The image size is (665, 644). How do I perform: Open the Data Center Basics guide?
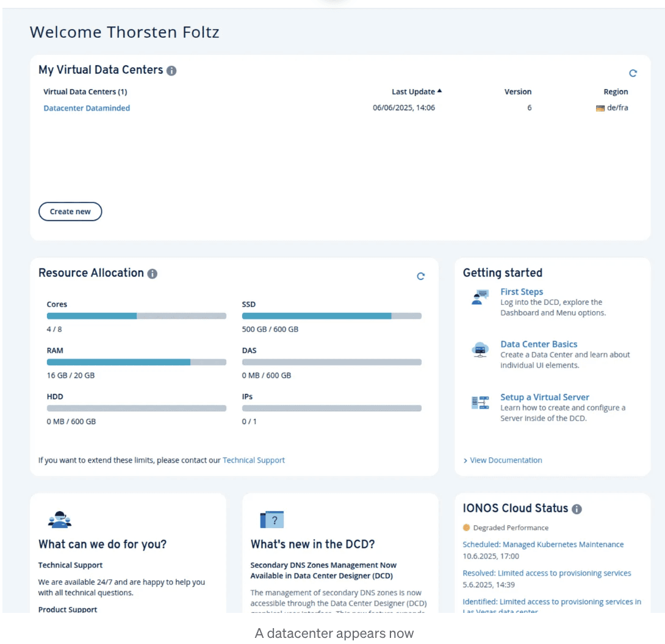pos(539,344)
